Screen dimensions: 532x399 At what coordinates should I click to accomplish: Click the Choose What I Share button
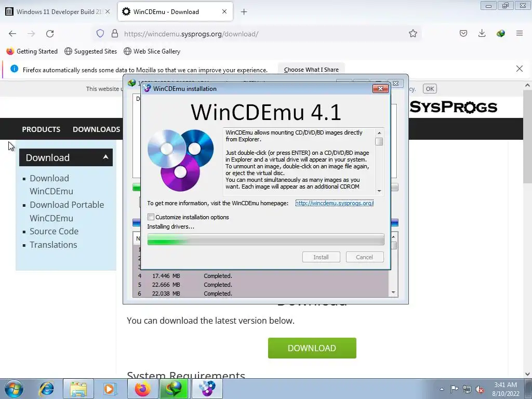[x=311, y=70]
